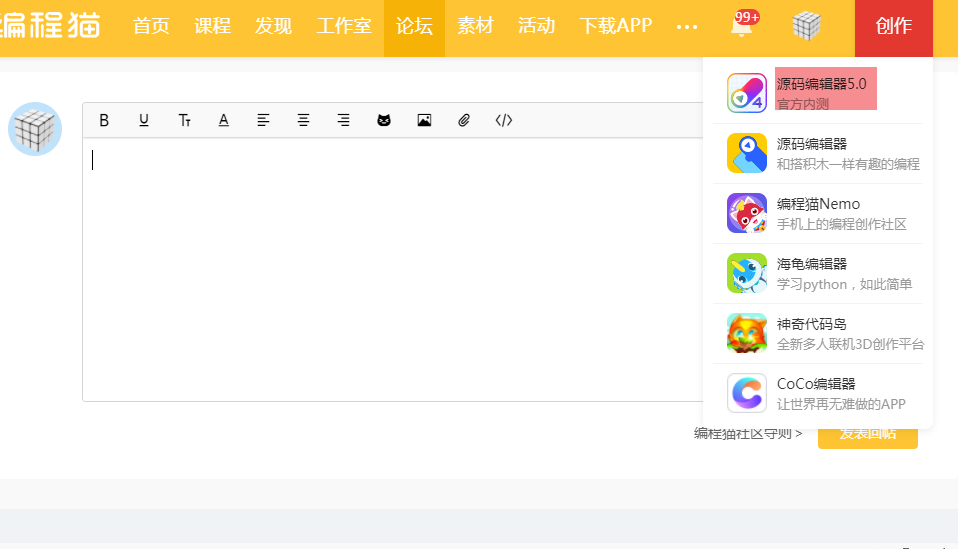
Task: Click the 编程猫 site logo
Action: (x=50, y=25)
